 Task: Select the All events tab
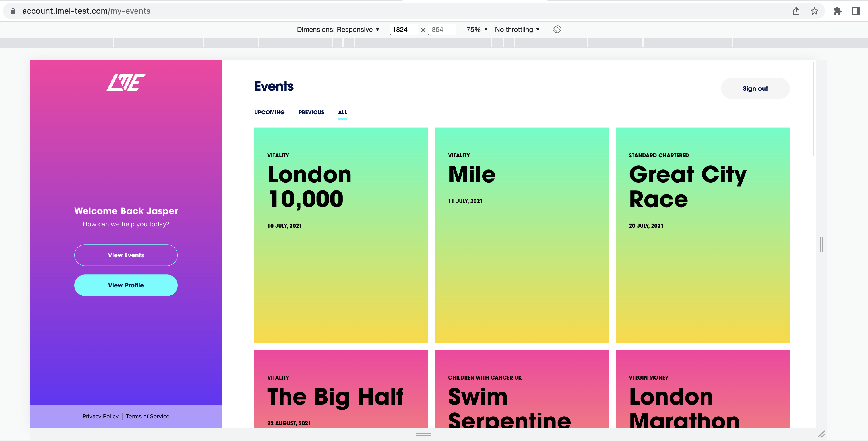pos(342,112)
